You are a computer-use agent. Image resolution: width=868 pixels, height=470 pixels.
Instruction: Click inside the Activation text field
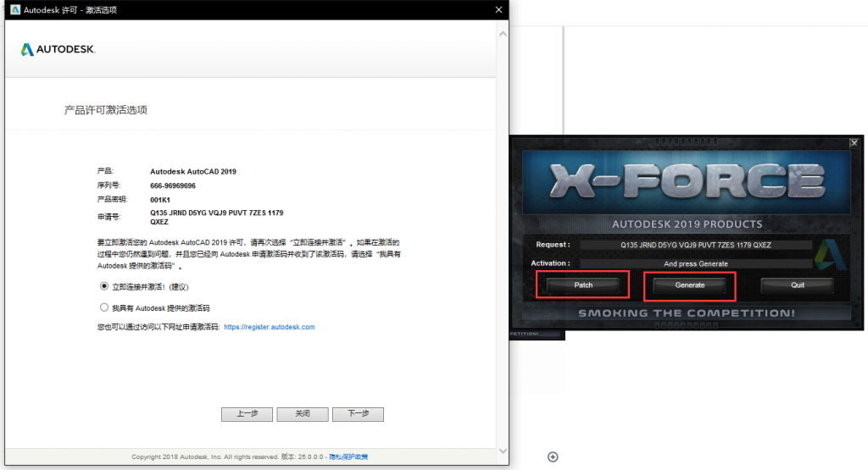(x=695, y=264)
